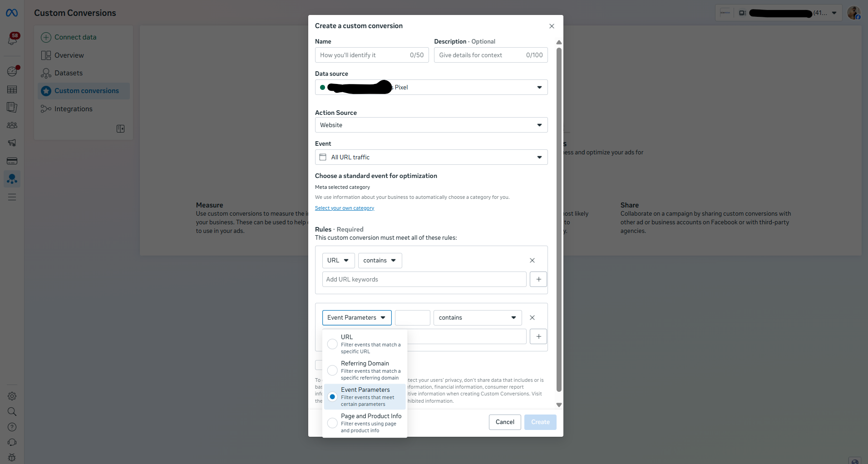The image size is (868, 464).
Task: Select Page and Product Info radio option
Action: pos(332,423)
